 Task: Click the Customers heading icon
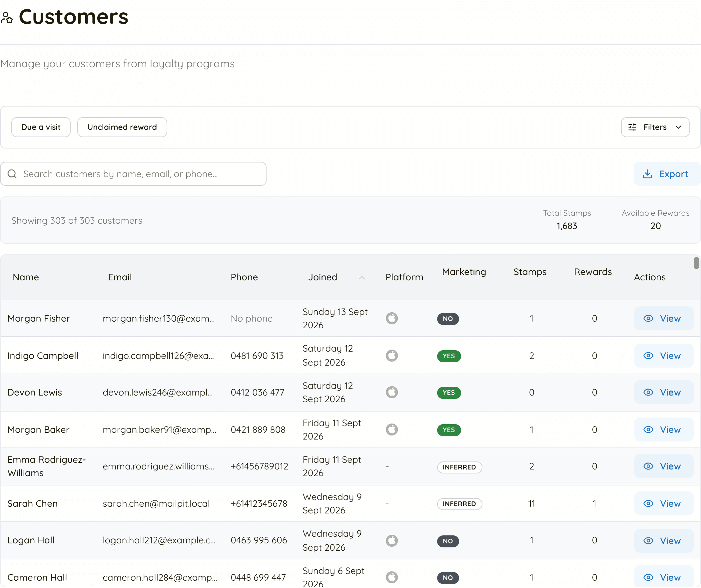(7, 17)
